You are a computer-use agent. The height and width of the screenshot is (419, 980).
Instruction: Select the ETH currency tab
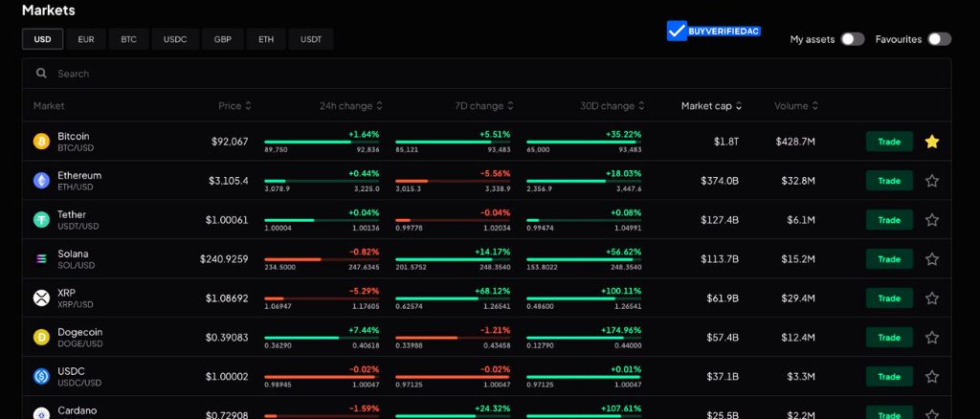coord(266,39)
